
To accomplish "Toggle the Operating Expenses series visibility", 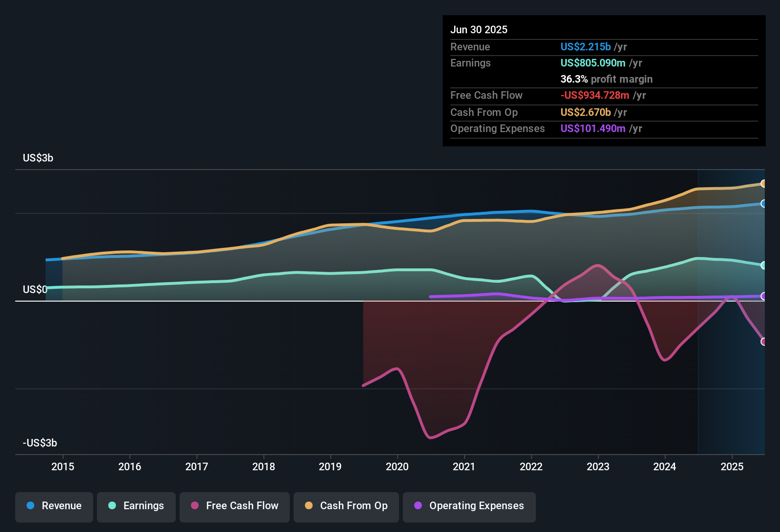I will point(469,506).
